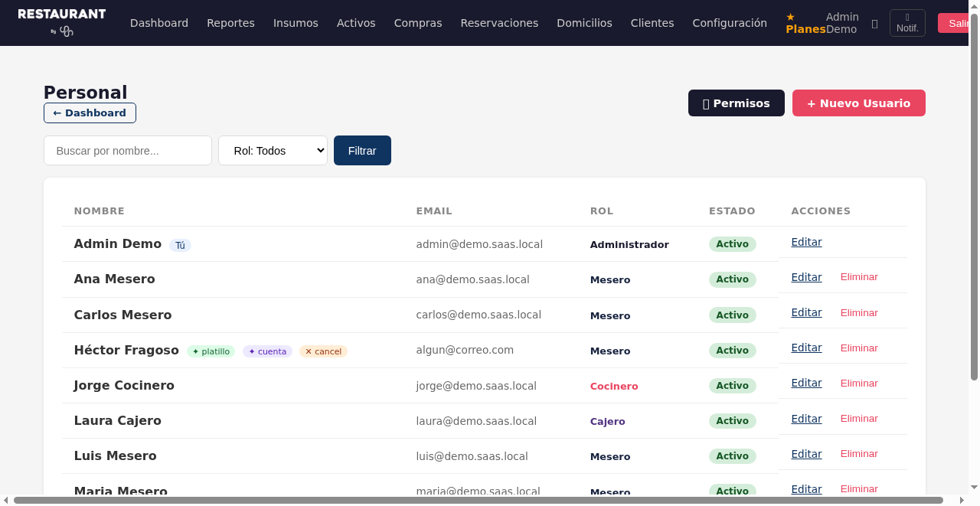Click the 'cuenta' badge on Héctor Fragoso
This screenshot has width=980, height=506.
point(267,351)
